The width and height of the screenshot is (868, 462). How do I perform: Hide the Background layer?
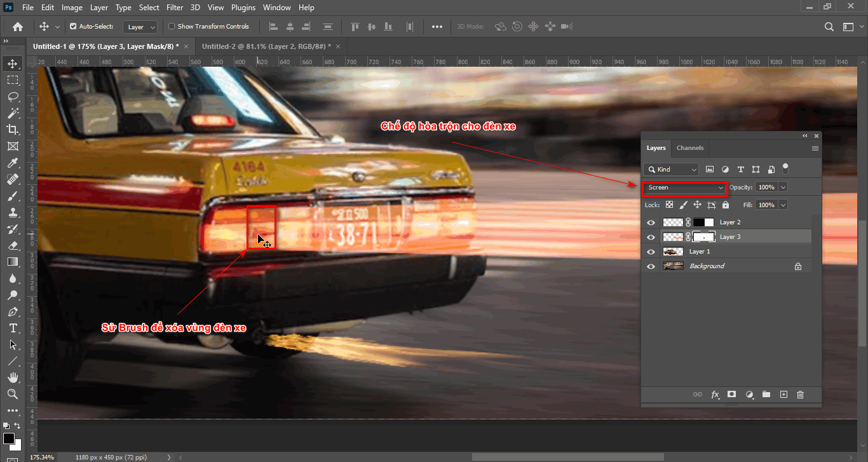[651, 266]
